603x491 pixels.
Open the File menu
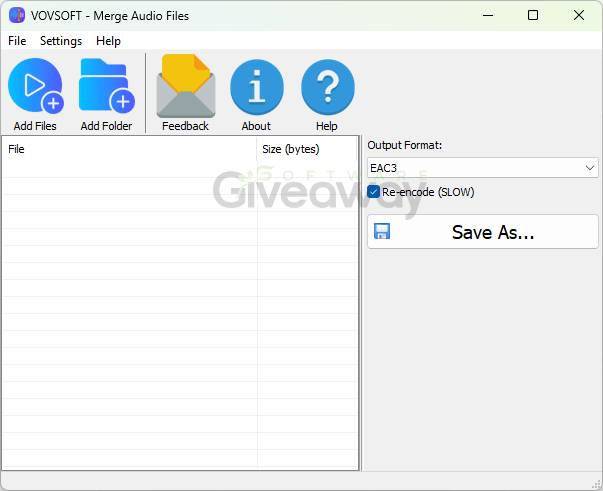click(x=17, y=41)
